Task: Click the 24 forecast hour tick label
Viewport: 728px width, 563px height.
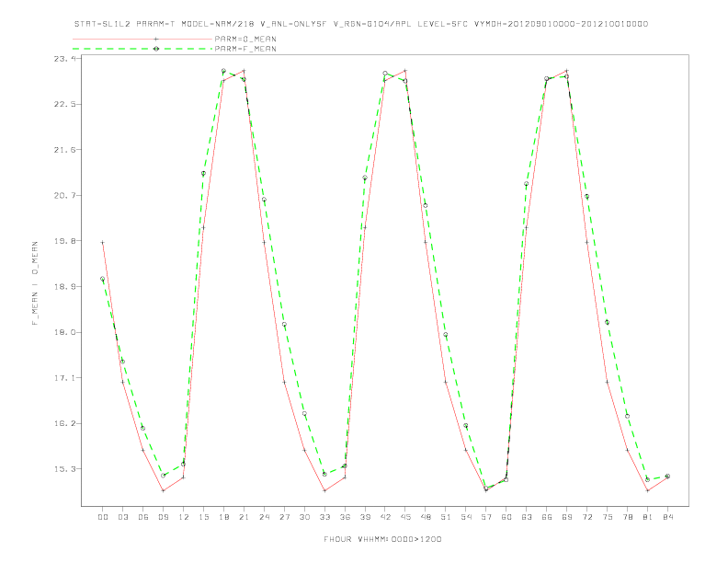Action: click(264, 517)
